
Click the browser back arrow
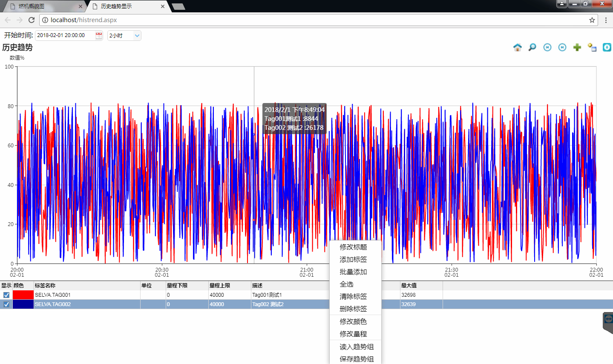tap(8, 20)
